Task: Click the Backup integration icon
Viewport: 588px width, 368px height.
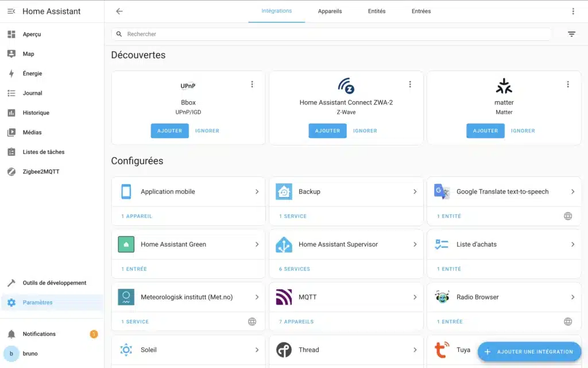Action: [284, 191]
